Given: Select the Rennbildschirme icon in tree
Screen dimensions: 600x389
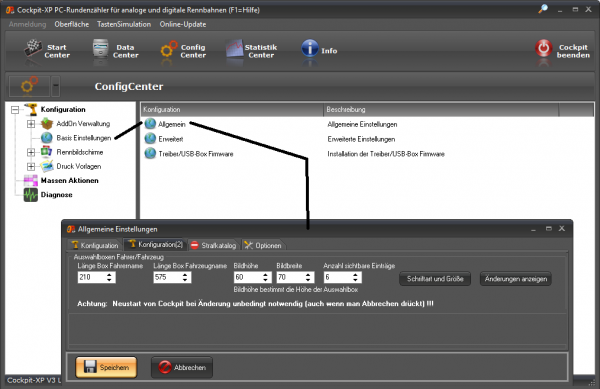Looking at the screenshot, I should 47,152.
